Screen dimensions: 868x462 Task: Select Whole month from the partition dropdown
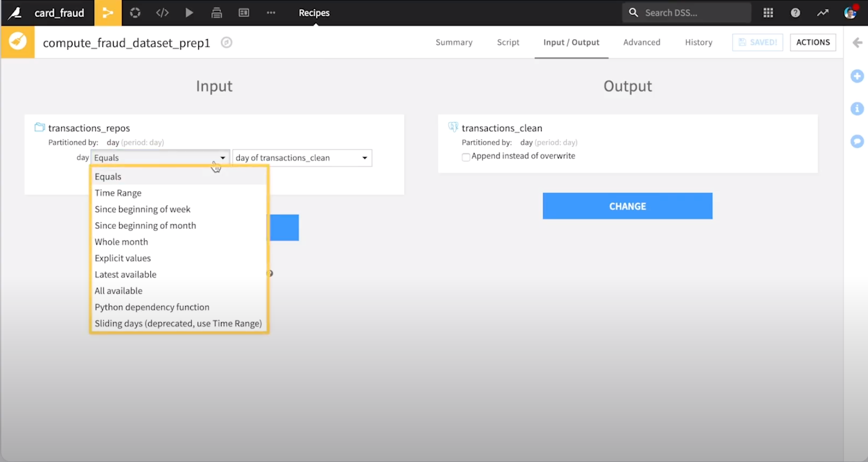tap(121, 241)
